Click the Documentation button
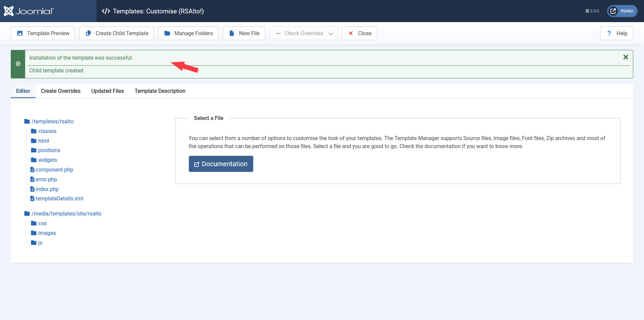 click(221, 164)
